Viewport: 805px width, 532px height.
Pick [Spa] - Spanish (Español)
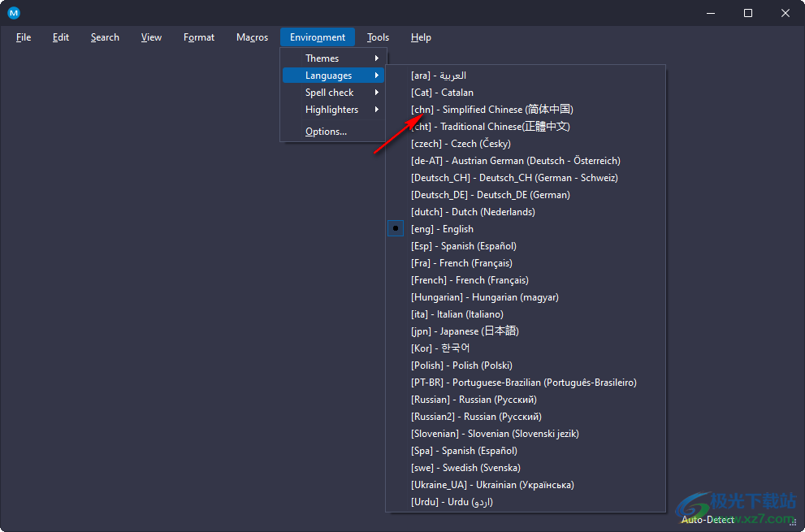point(526,450)
